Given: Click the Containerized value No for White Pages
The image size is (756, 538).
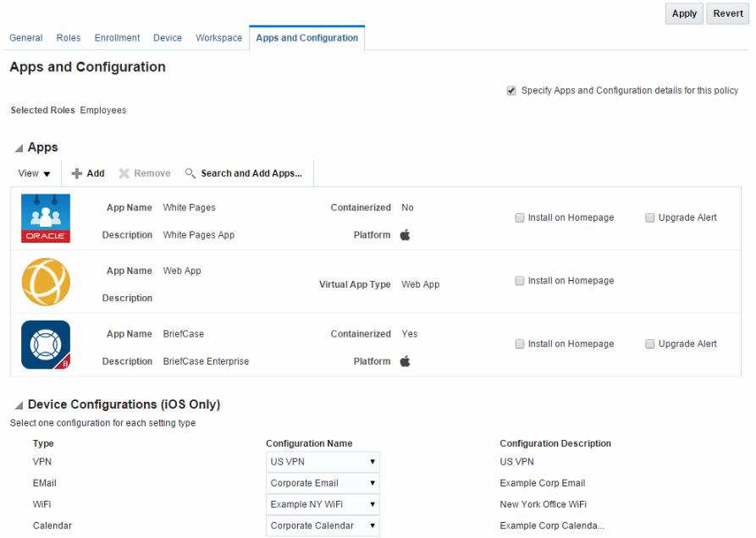Looking at the screenshot, I should coord(407,207).
